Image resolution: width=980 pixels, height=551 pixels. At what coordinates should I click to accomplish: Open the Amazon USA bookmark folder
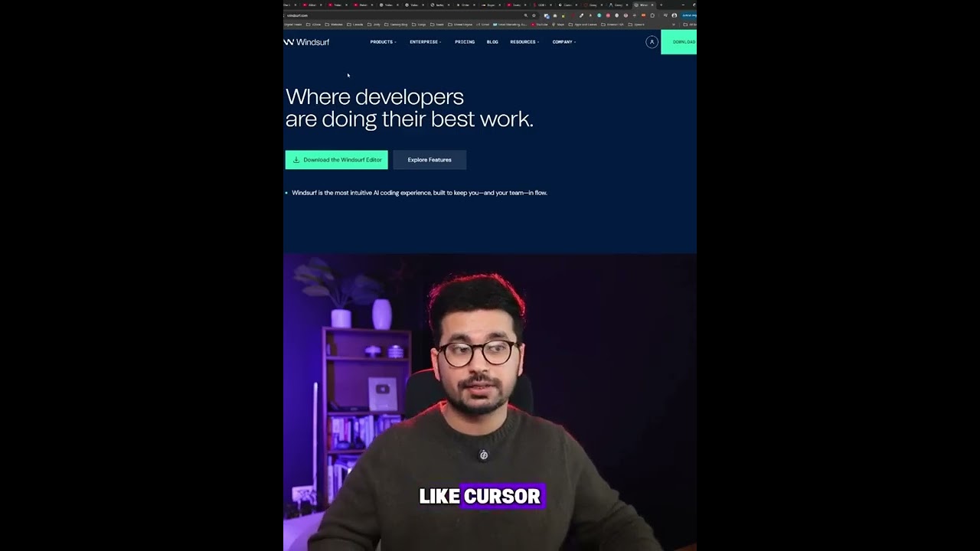[x=612, y=24]
